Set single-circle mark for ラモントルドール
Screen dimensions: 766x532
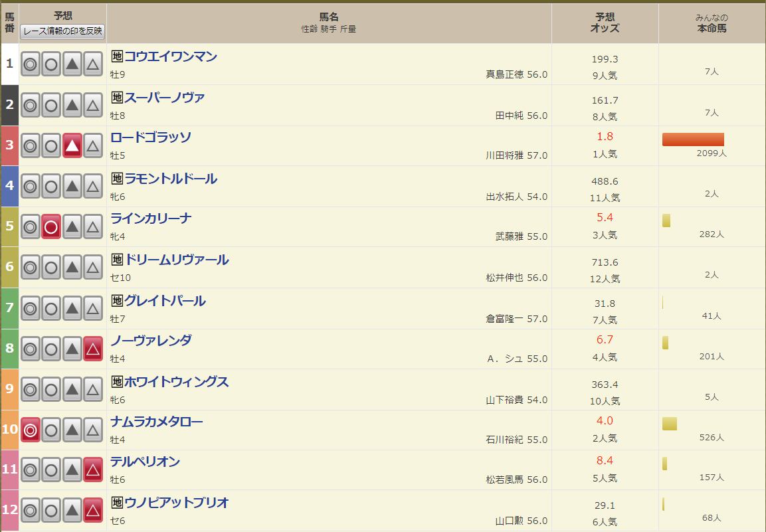click(x=51, y=186)
